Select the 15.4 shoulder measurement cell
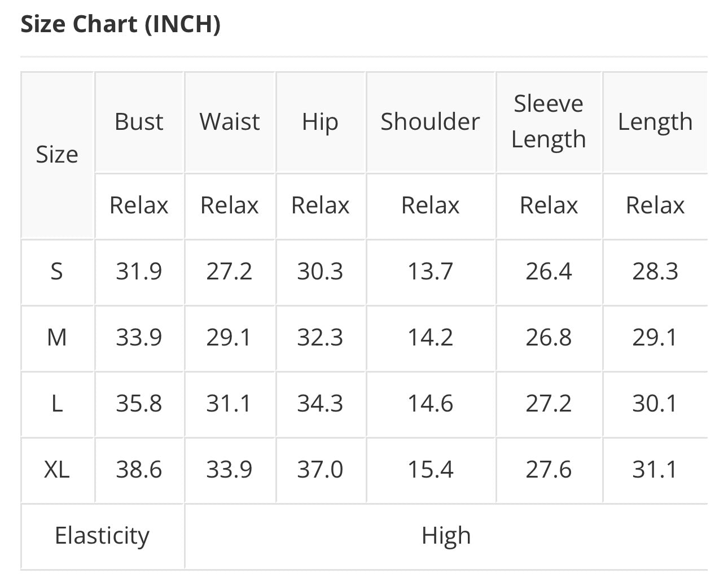The height and width of the screenshot is (586, 728). (430, 470)
